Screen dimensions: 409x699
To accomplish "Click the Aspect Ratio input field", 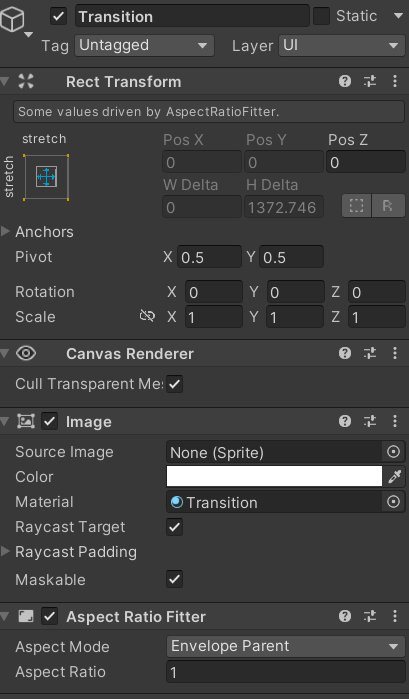I will pyautogui.click(x=285, y=672).
